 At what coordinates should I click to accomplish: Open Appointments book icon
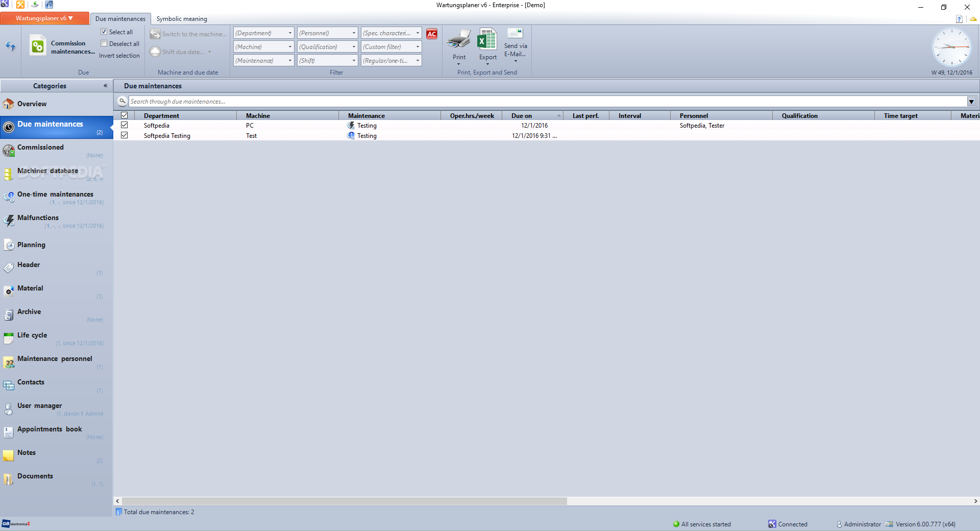(x=9, y=432)
